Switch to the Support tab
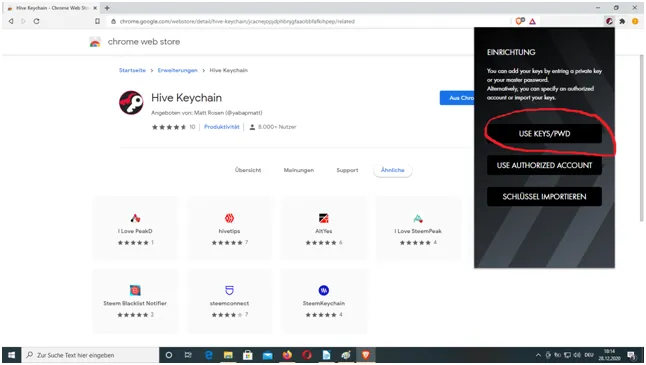This screenshot has height=365, width=646. tap(347, 170)
